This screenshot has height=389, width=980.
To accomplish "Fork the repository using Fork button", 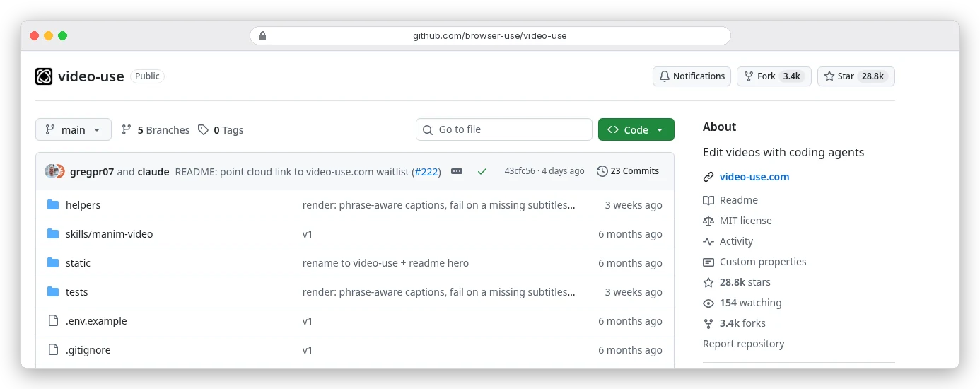I will click(774, 76).
